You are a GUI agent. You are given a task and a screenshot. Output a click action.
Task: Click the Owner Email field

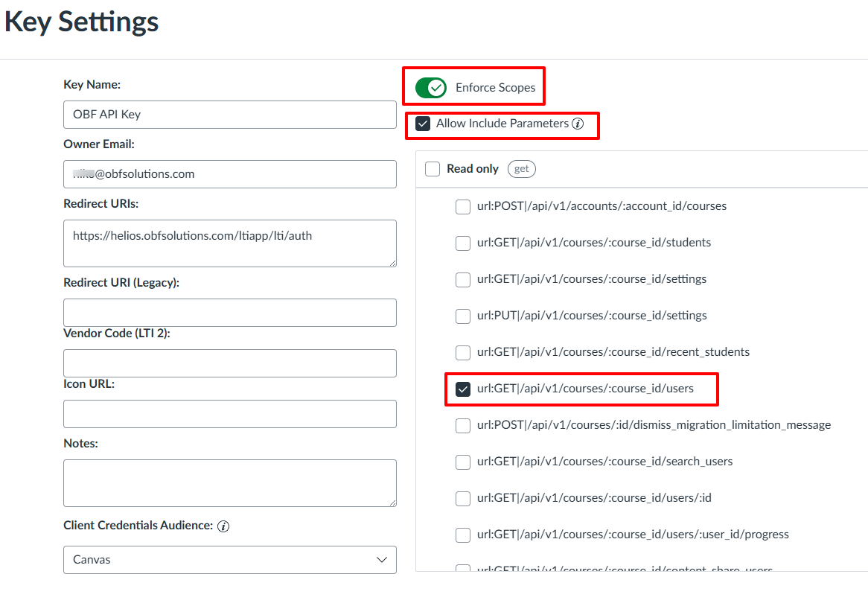point(230,174)
